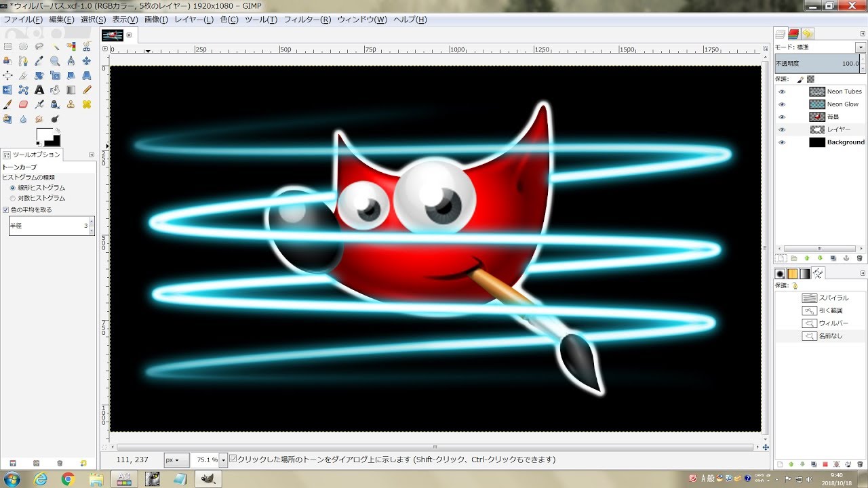Select the Bucket Fill tool
Viewport: 868px width, 488px height.
coord(55,89)
